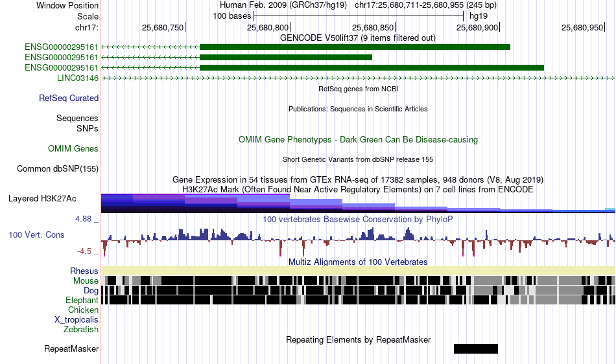Click the shortest ENSG00000295161 exon bar
This screenshot has height=364, width=616.
[x=285, y=57]
